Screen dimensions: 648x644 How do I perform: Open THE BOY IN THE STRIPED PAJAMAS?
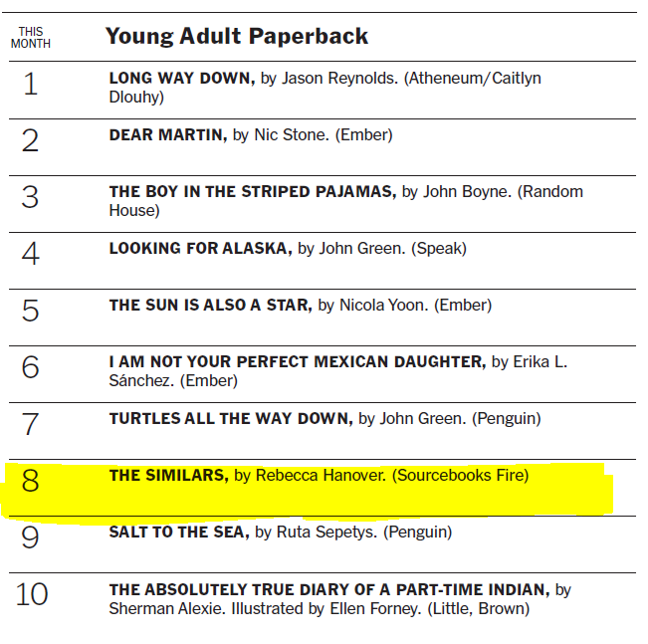point(252,191)
